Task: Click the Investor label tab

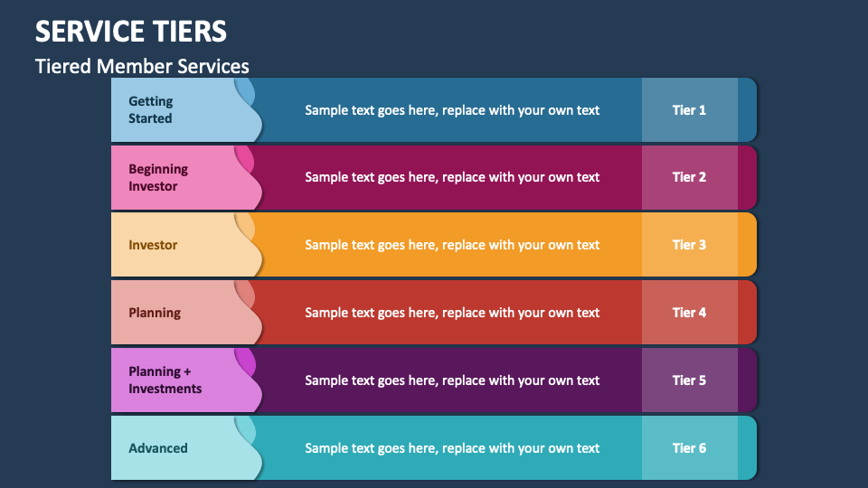Action: (153, 245)
